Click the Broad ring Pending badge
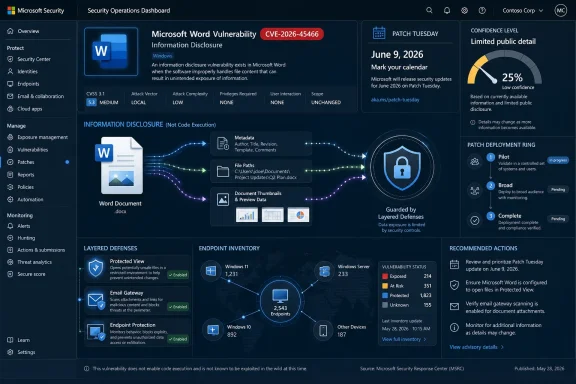Screen dimensions: 576x384 click(558, 190)
